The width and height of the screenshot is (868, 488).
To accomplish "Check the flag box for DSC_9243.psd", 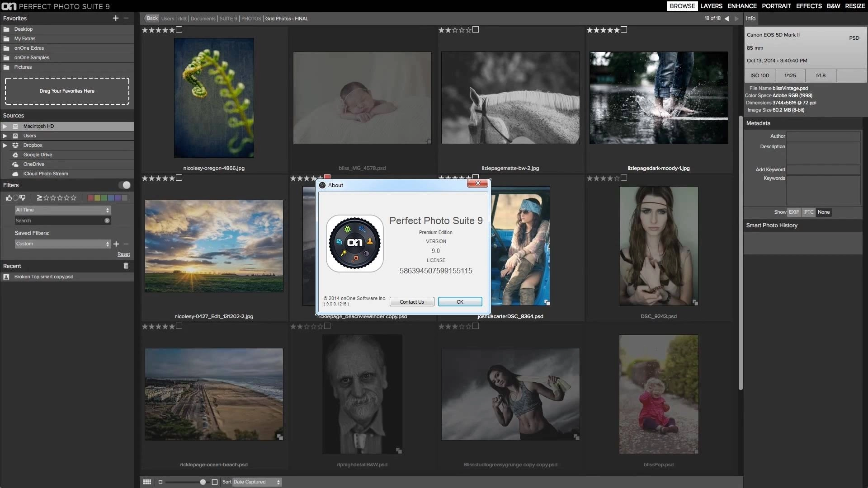I will click(624, 178).
